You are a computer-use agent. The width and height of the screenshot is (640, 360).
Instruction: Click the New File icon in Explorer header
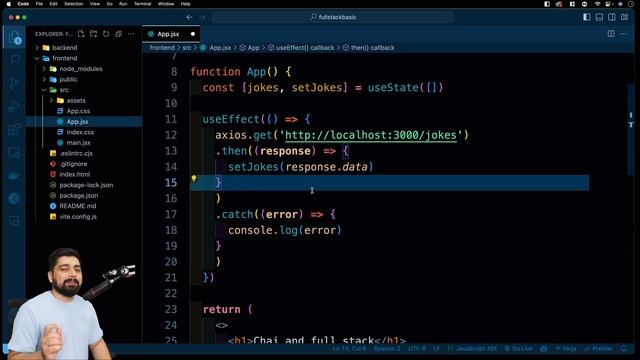click(x=81, y=34)
